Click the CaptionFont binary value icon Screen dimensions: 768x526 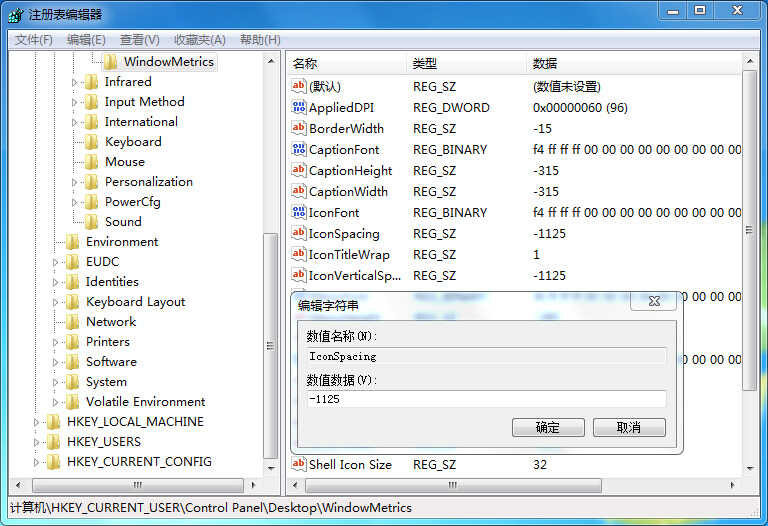tap(299, 149)
